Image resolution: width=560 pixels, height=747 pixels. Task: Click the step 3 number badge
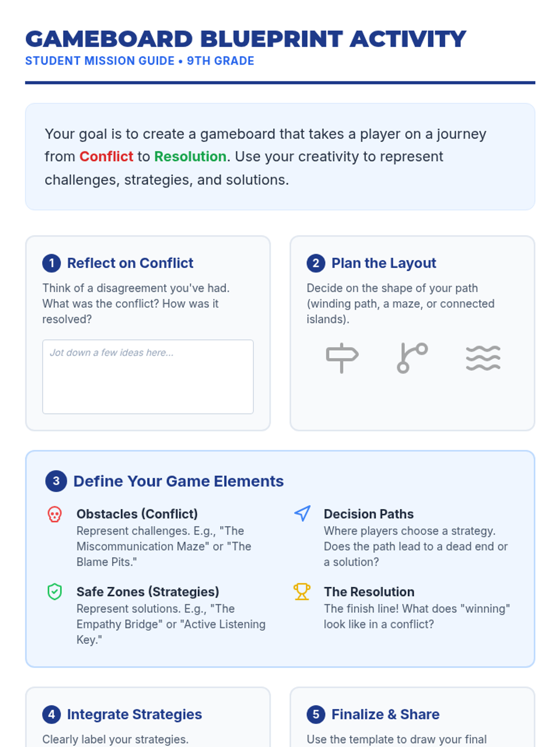click(x=56, y=481)
